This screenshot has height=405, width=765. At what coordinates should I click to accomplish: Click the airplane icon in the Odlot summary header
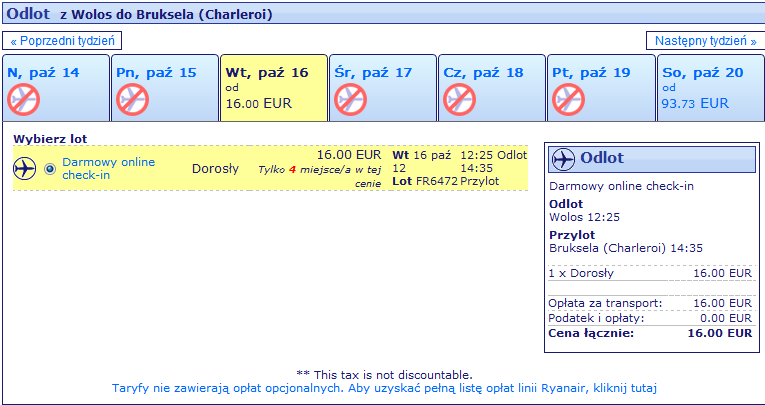point(563,159)
